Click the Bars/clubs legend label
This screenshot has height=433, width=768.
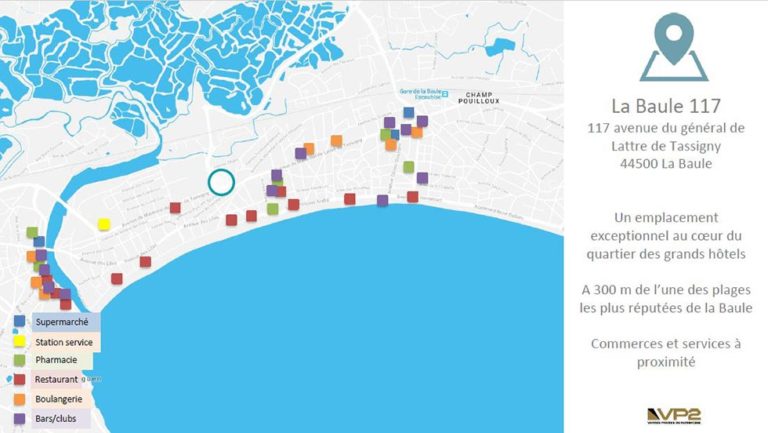click(x=56, y=419)
